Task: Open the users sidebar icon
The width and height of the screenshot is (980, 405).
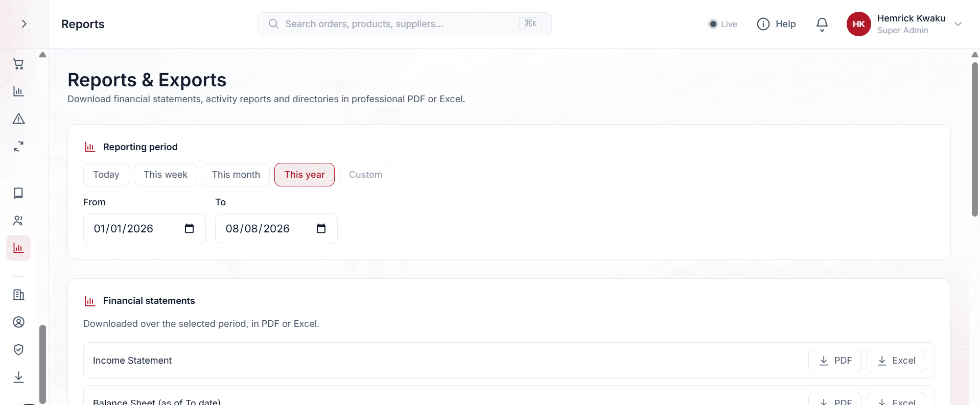Action: click(18, 221)
